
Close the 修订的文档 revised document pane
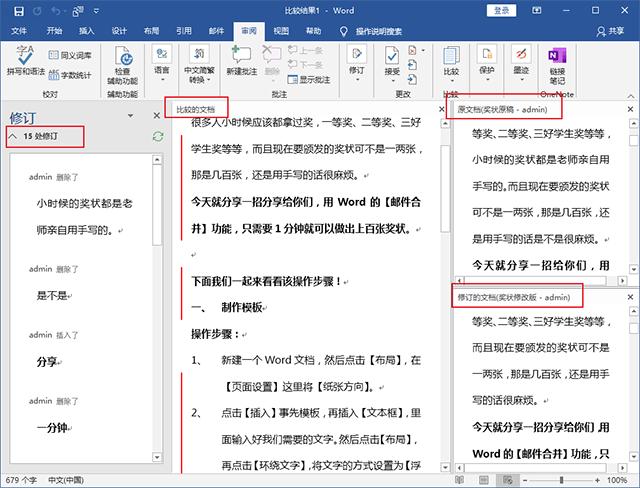tap(631, 297)
